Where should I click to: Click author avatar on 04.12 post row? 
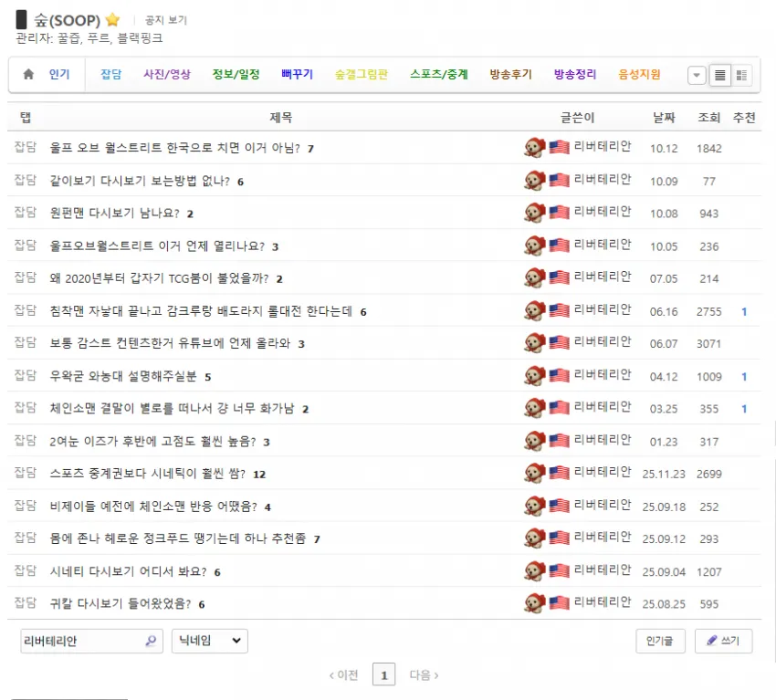534,376
